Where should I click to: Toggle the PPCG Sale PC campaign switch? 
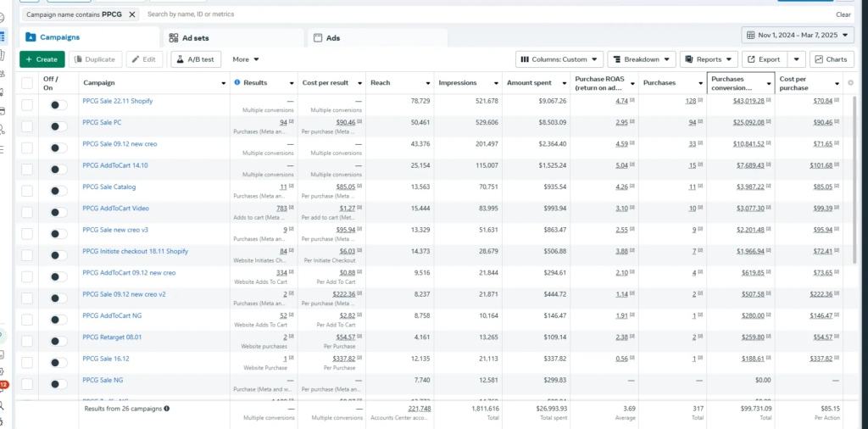58,126
